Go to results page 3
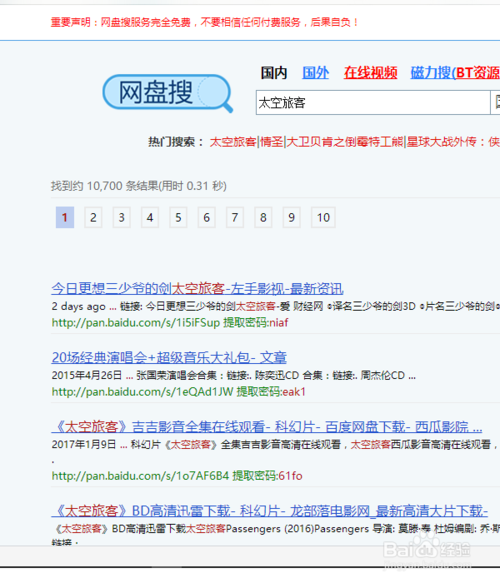 pyautogui.click(x=122, y=217)
